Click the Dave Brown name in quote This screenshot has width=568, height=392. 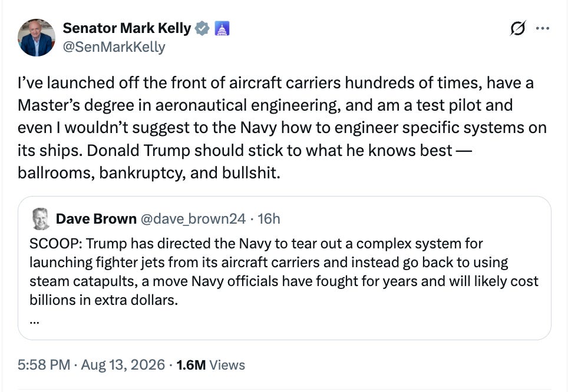(96, 218)
